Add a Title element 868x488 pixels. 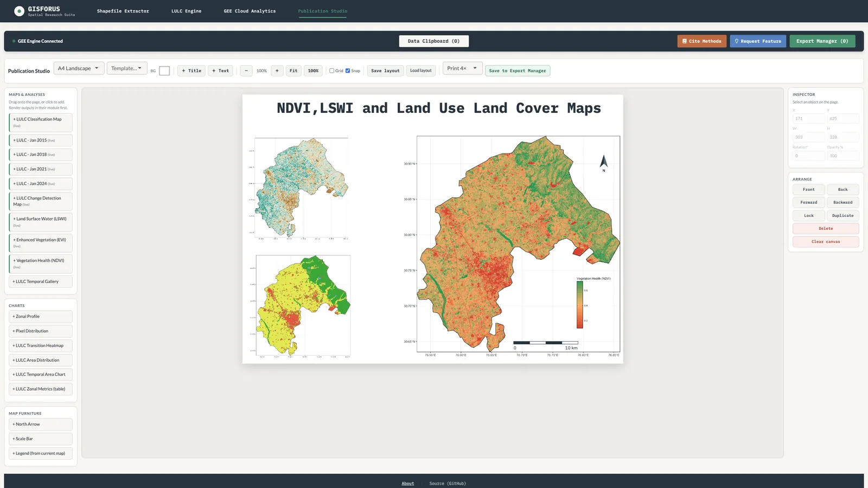pos(192,70)
